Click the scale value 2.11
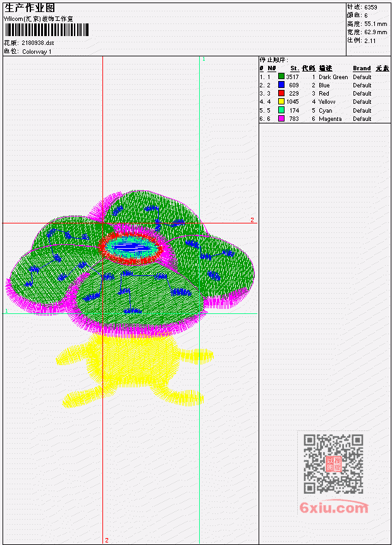This screenshot has height=545, width=392. (x=370, y=41)
